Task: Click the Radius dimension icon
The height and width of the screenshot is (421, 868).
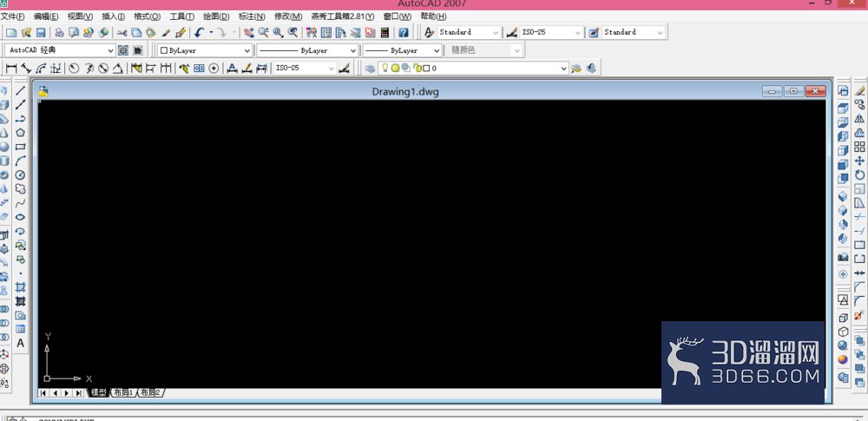Action: coord(74,68)
